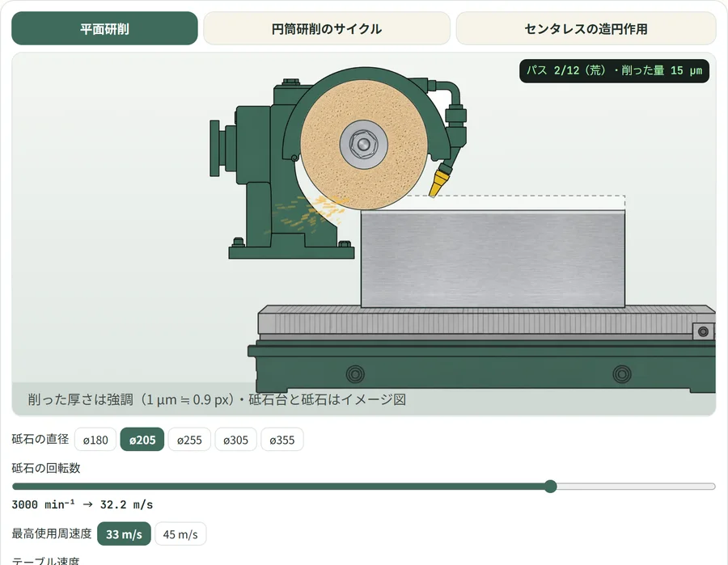728x565 pixels.
Task: Click the steel workpiece block
Action: coord(493,259)
